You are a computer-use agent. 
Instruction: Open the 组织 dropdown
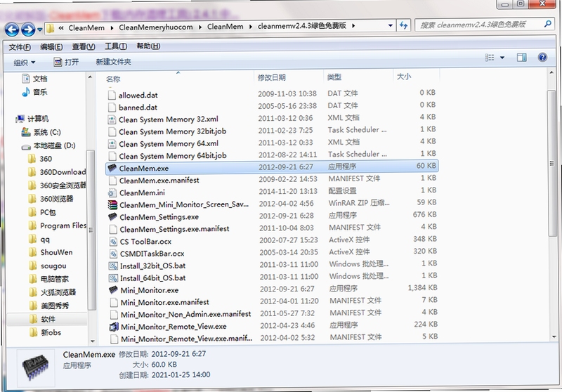(x=25, y=63)
